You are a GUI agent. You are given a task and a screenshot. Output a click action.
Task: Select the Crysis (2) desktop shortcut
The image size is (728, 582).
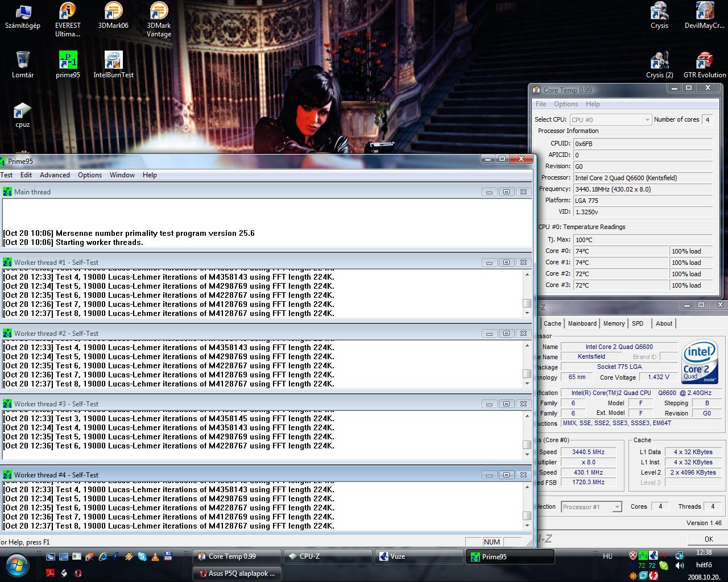click(659, 64)
